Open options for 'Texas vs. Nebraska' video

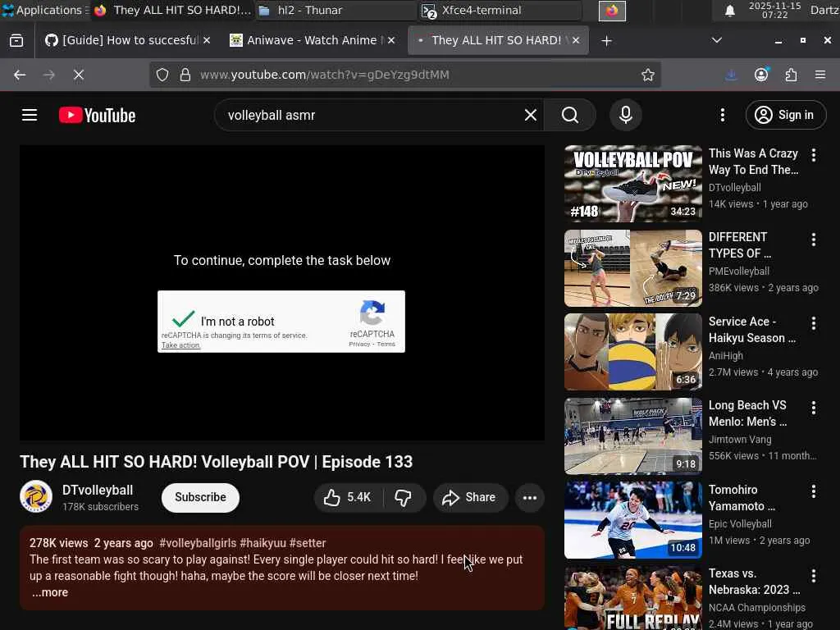813,576
